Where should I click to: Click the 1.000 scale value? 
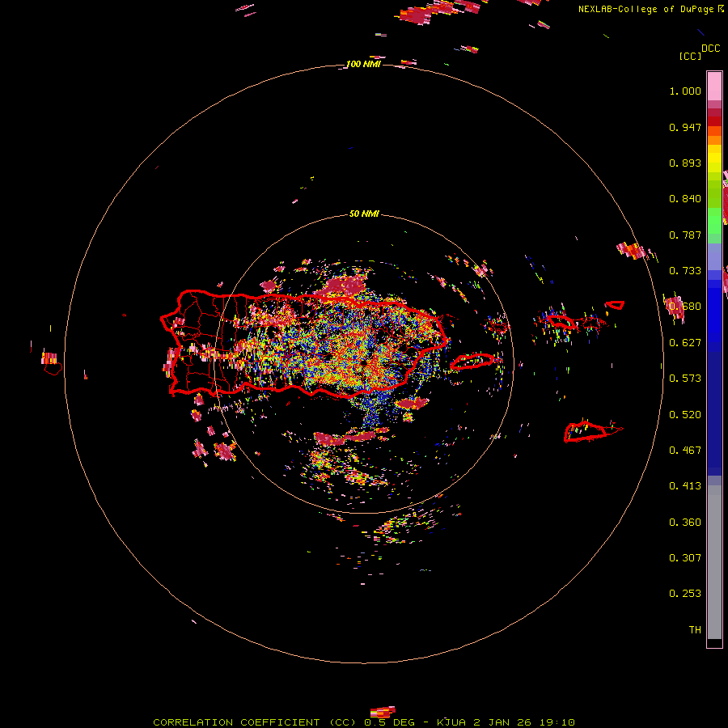685,91
